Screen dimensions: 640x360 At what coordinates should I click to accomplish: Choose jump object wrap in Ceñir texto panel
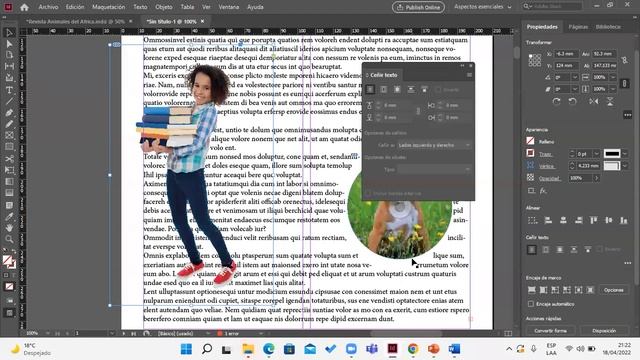(x=411, y=89)
